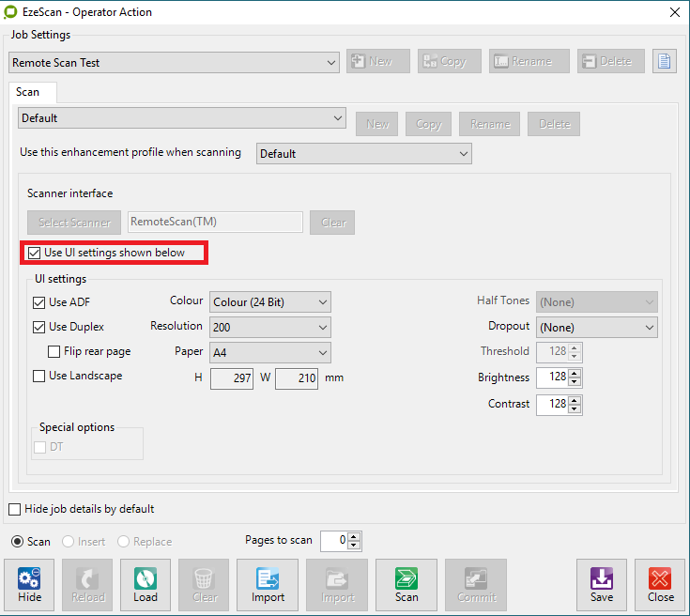The width and height of the screenshot is (690, 616).
Task: Click the Load icon button
Action: (x=146, y=585)
